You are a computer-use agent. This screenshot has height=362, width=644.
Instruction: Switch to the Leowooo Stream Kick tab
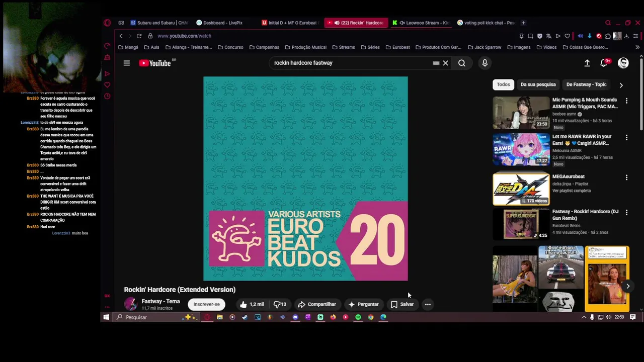click(x=421, y=23)
